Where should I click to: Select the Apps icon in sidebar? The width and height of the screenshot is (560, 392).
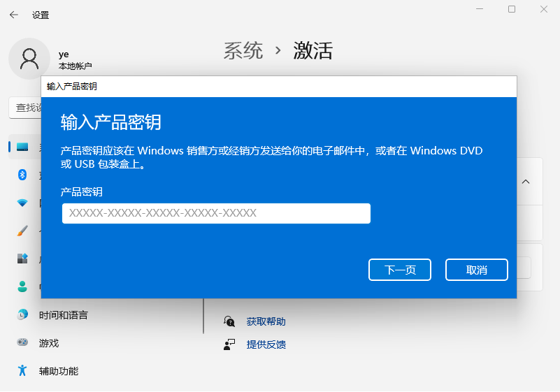[22, 259]
